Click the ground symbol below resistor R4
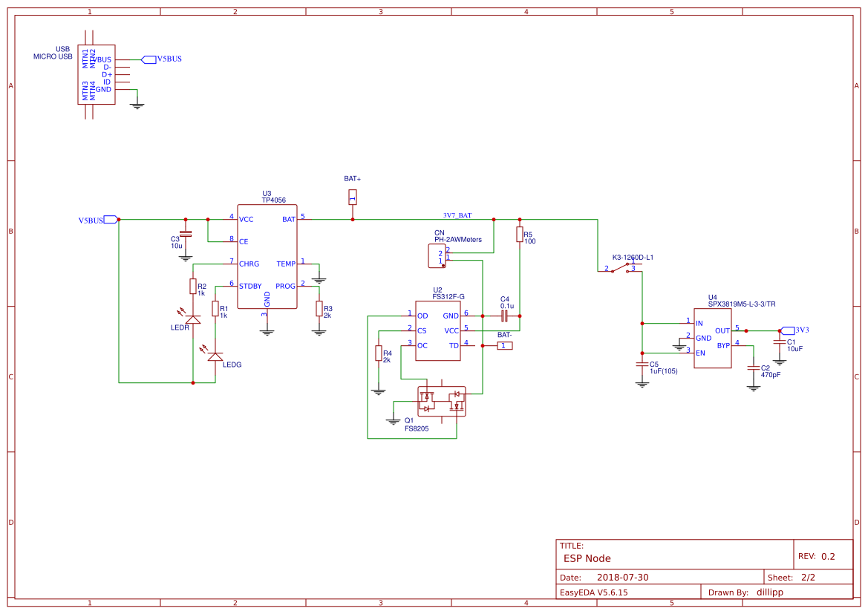Image resolution: width=868 pixels, height=614 pixels. [x=379, y=391]
